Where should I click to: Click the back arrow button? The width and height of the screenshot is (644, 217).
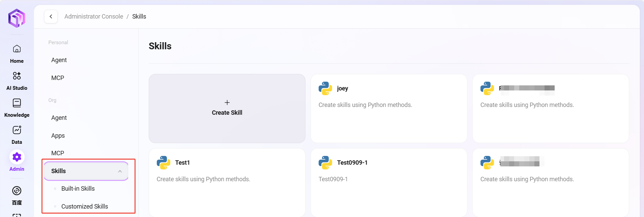tap(51, 17)
